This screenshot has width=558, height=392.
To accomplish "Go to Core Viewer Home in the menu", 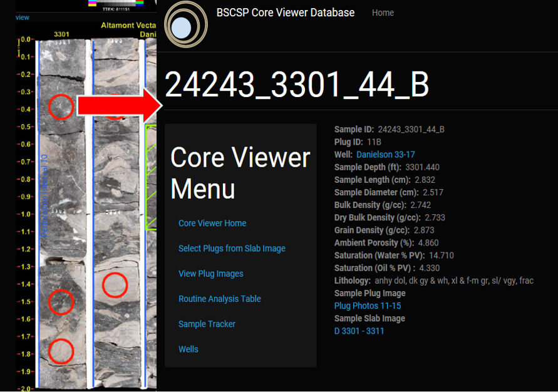I will pyautogui.click(x=212, y=224).
